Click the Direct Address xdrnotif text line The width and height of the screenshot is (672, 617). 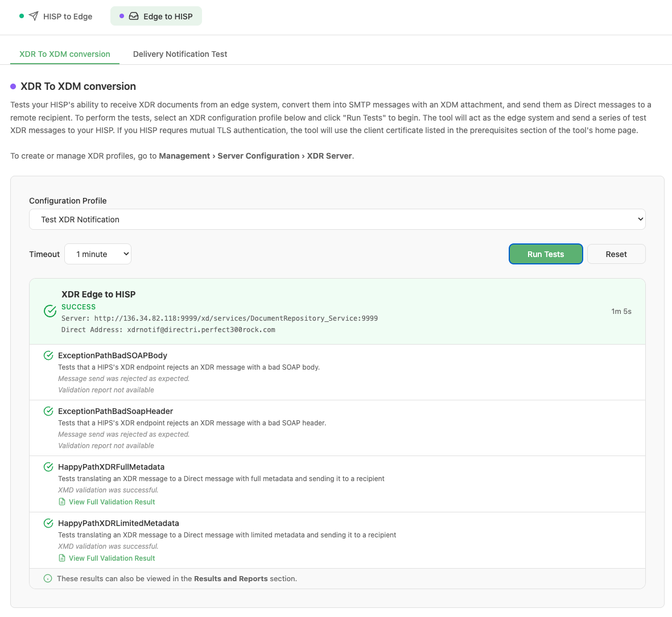coord(168,330)
